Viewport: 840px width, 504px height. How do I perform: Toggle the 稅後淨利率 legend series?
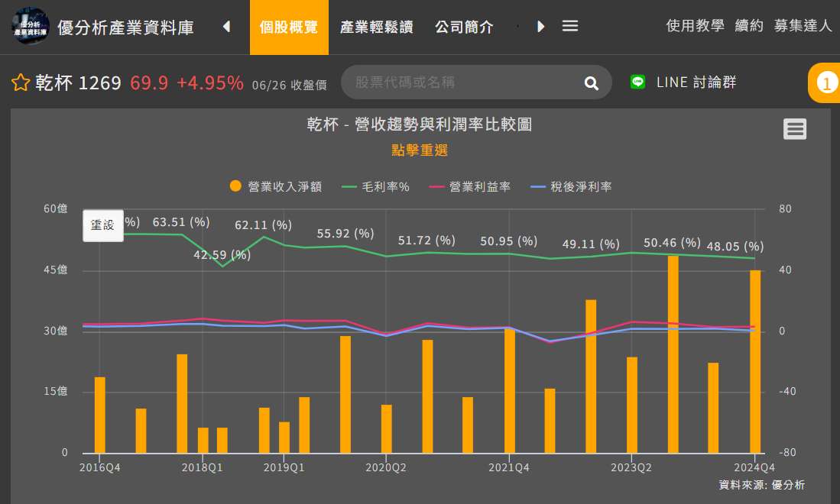(x=571, y=186)
